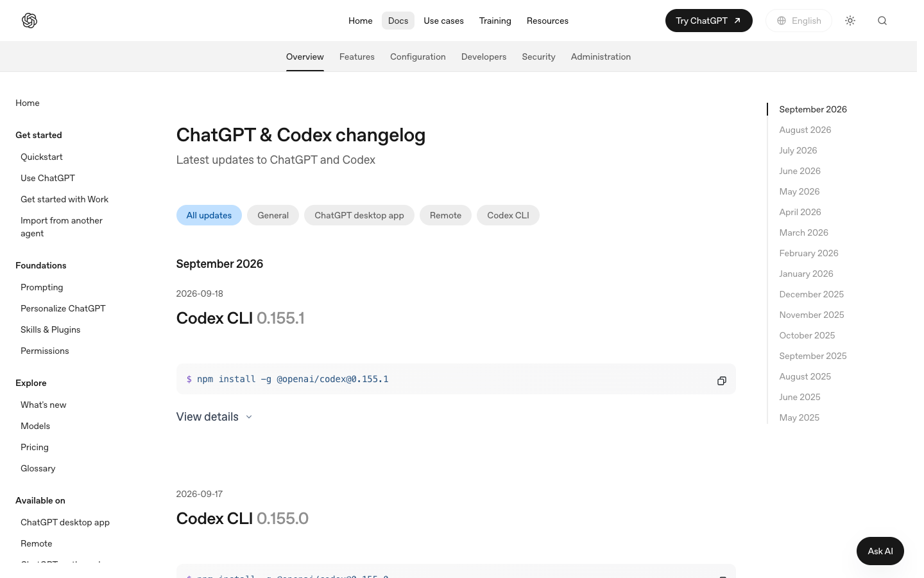924x578 pixels.
Task: Jump to June 2025 in page outline
Action: point(800,397)
